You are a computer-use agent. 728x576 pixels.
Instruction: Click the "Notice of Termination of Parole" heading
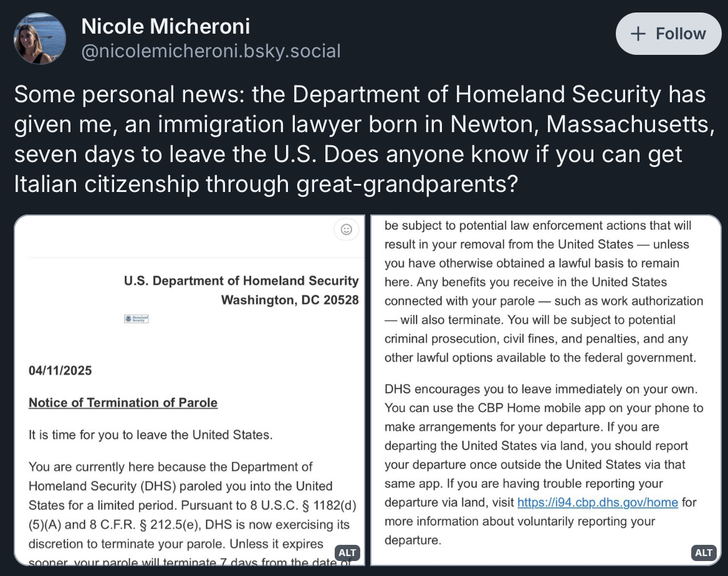[x=123, y=403]
